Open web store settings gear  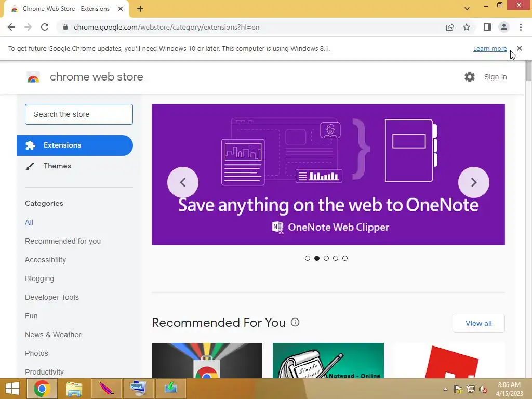pos(470,77)
